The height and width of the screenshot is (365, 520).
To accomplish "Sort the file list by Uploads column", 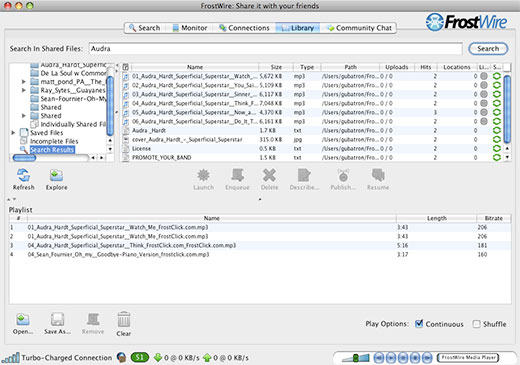I will coord(397,67).
